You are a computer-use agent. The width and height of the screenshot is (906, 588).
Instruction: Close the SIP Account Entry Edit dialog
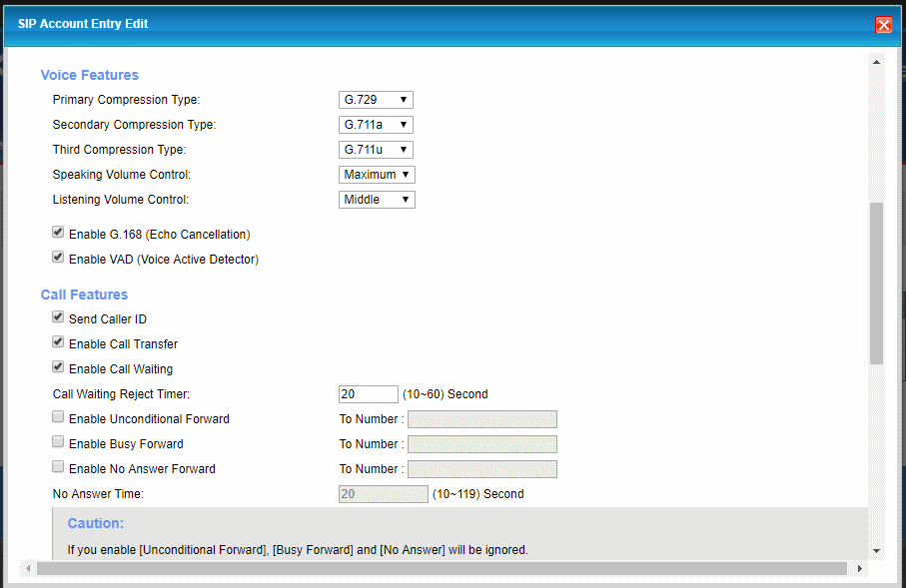[x=883, y=24]
